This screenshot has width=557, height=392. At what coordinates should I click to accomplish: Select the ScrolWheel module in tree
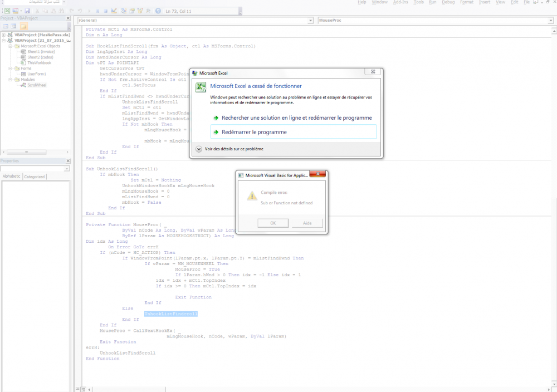tap(36, 85)
